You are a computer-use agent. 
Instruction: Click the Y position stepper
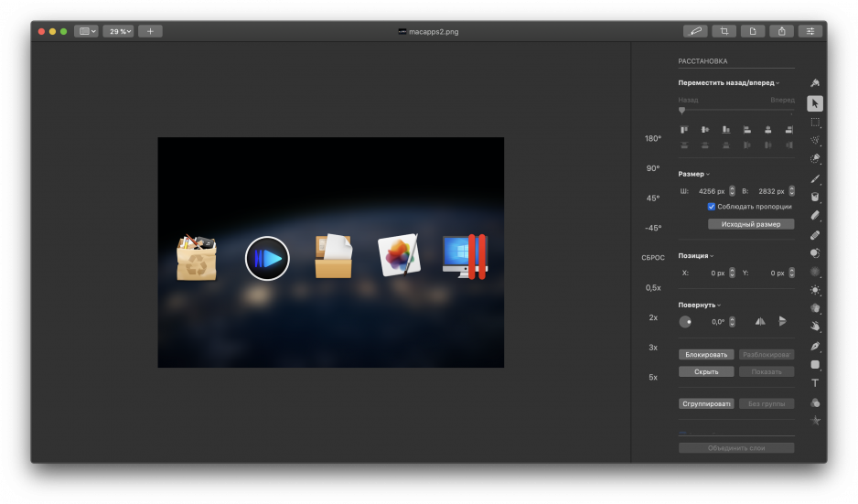(x=792, y=273)
